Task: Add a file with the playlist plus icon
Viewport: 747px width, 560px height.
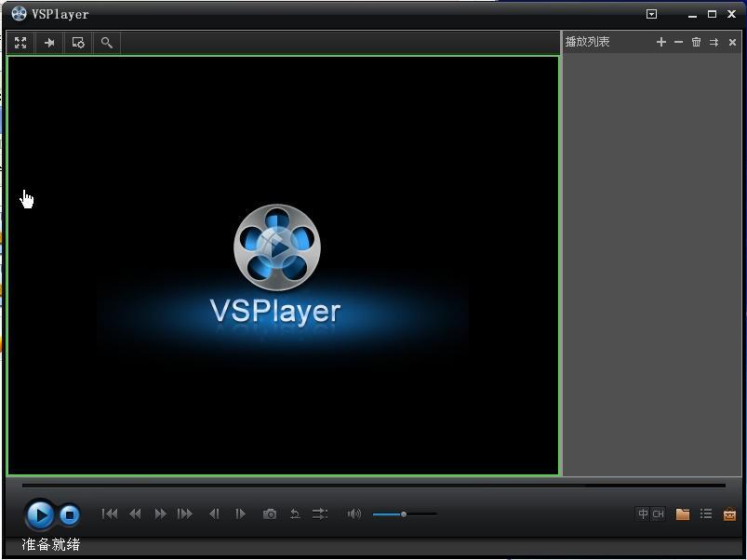Action: [x=661, y=42]
